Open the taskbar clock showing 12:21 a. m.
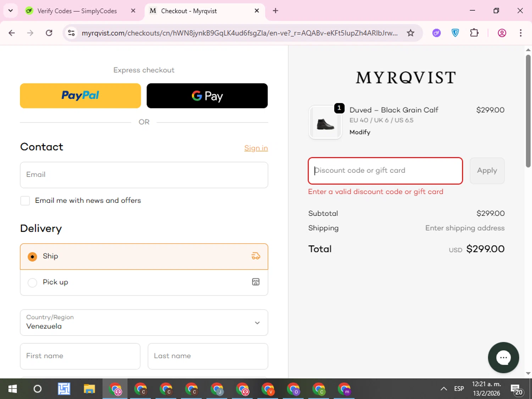The image size is (532, 399). point(487,389)
